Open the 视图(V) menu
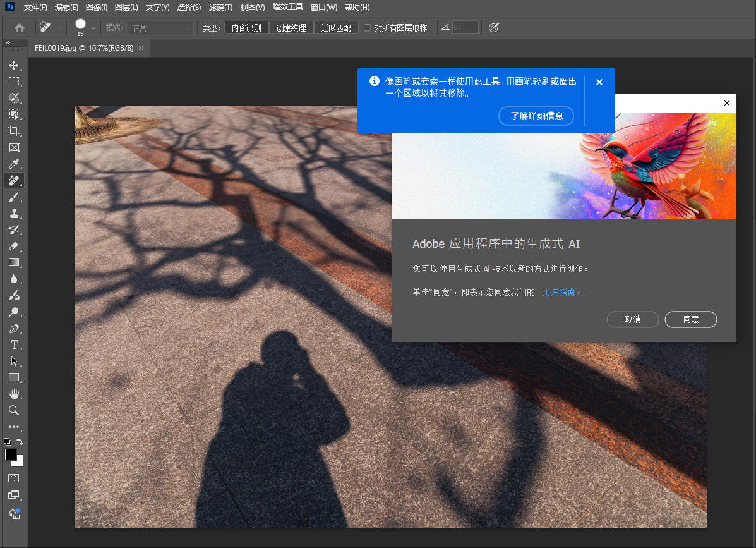 pyautogui.click(x=253, y=7)
